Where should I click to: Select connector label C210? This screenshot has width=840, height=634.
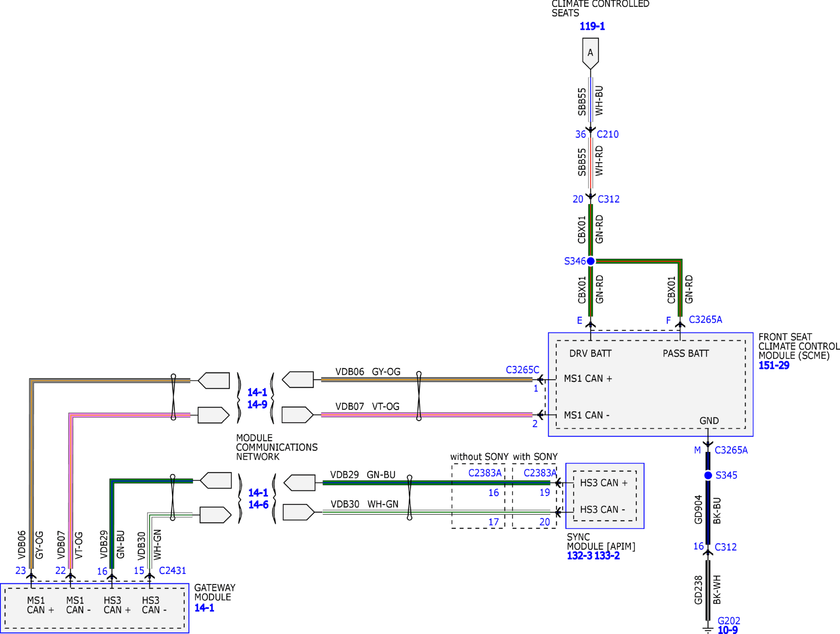tap(608, 135)
